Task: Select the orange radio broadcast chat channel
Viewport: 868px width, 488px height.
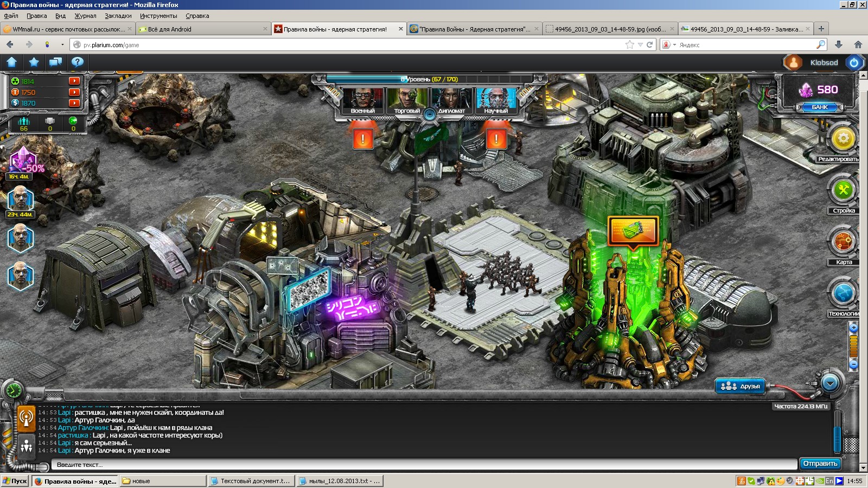Action: point(26,419)
